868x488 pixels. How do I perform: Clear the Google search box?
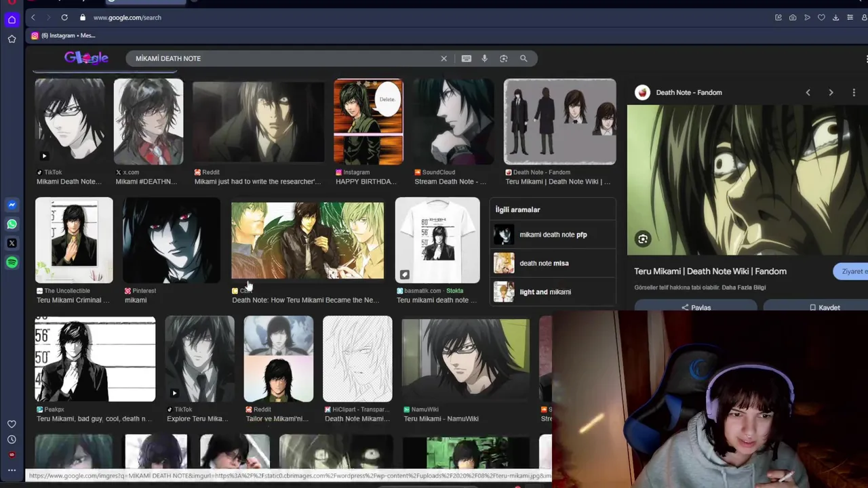tap(444, 58)
